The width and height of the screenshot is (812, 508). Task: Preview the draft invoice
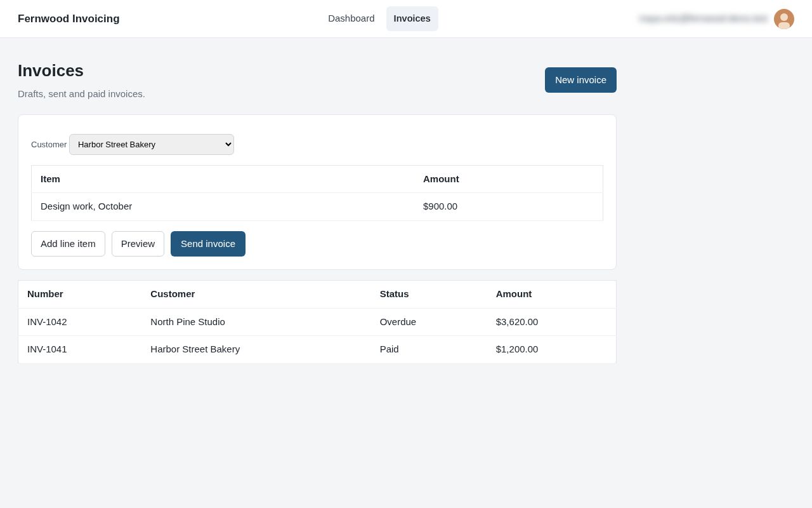point(138,244)
